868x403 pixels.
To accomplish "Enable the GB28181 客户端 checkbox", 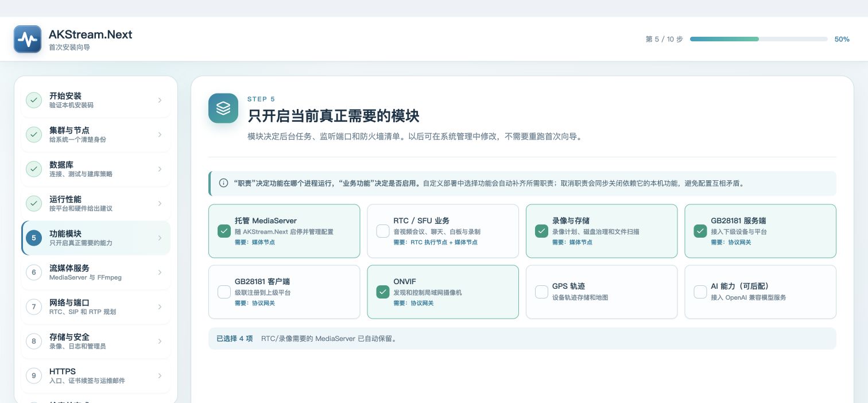I will [x=224, y=292].
